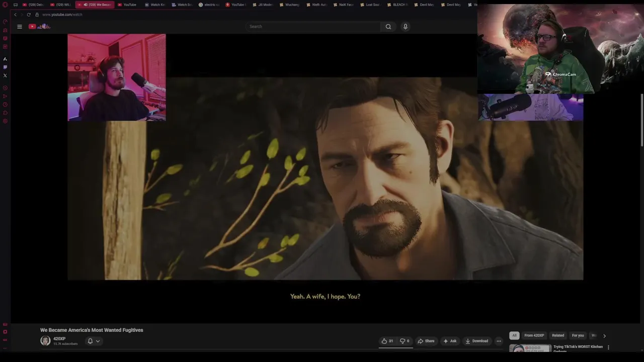This screenshot has width=644, height=362.
Task: Open the Aria AI sidebar icon
Action: click(5, 59)
